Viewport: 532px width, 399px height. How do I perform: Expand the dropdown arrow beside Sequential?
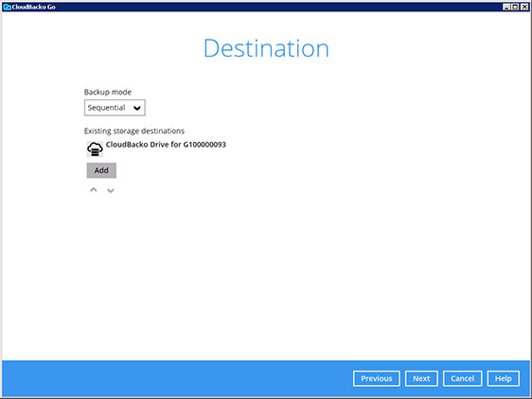coord(137,108)
